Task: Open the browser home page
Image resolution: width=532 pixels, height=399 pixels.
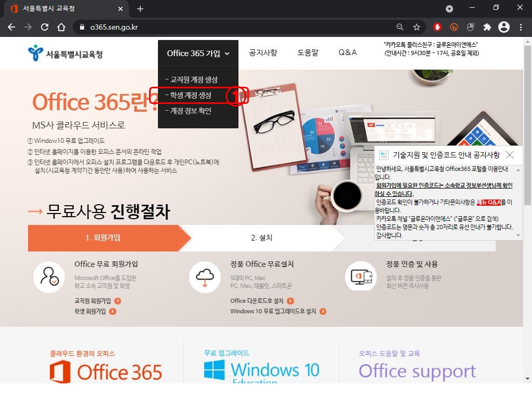Action: [61, 27]
